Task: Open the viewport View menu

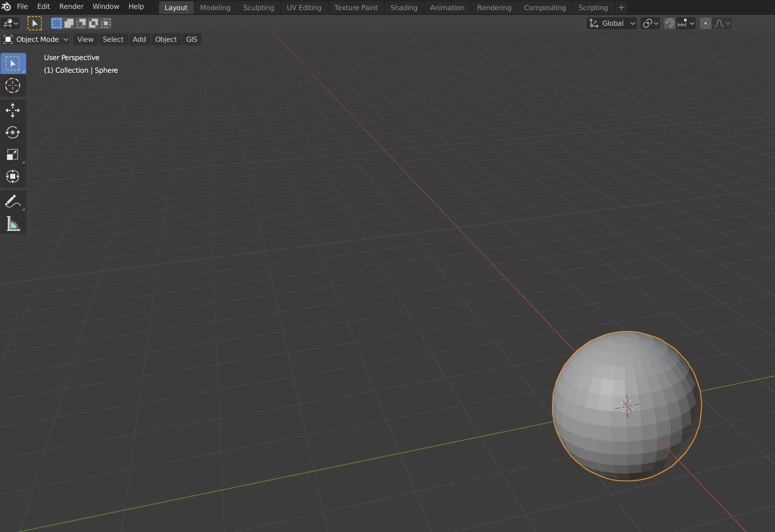Action: (x=85, y=39)
